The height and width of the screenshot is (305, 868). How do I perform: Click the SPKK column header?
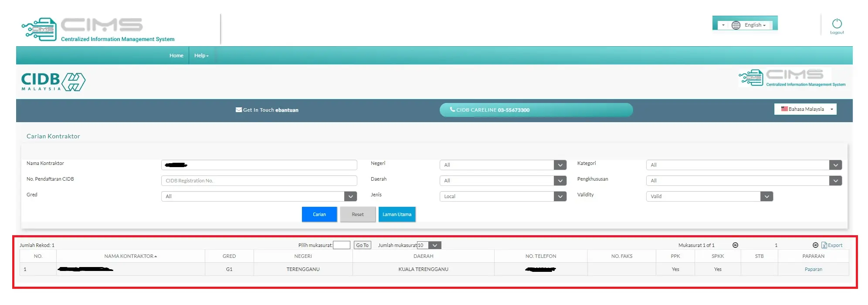[x=718, y=256]
